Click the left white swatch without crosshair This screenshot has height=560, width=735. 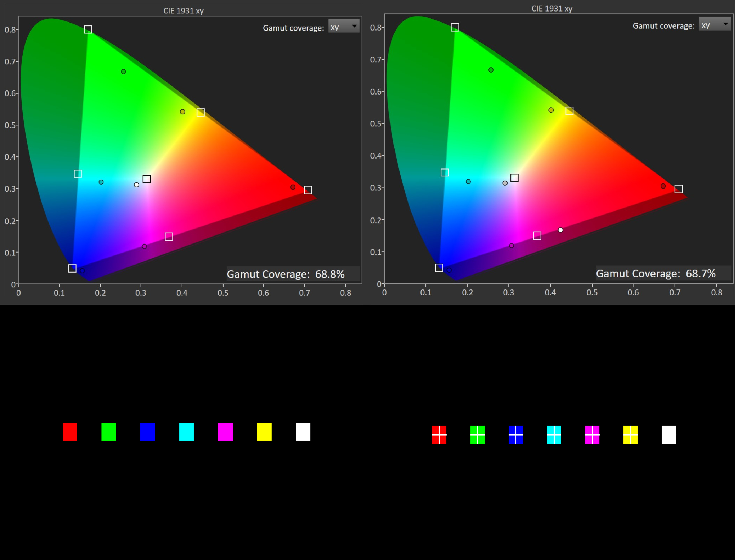(x=303, y=432)
